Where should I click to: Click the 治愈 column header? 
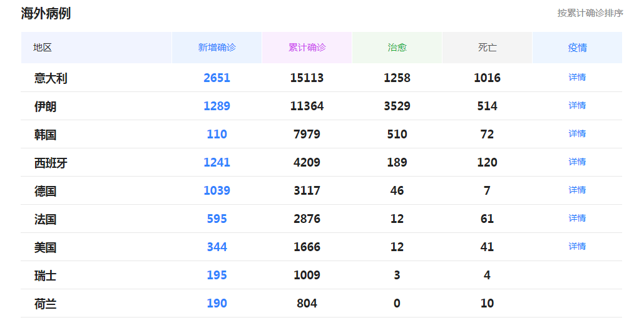pyautogui.click(x=397, y=48)
